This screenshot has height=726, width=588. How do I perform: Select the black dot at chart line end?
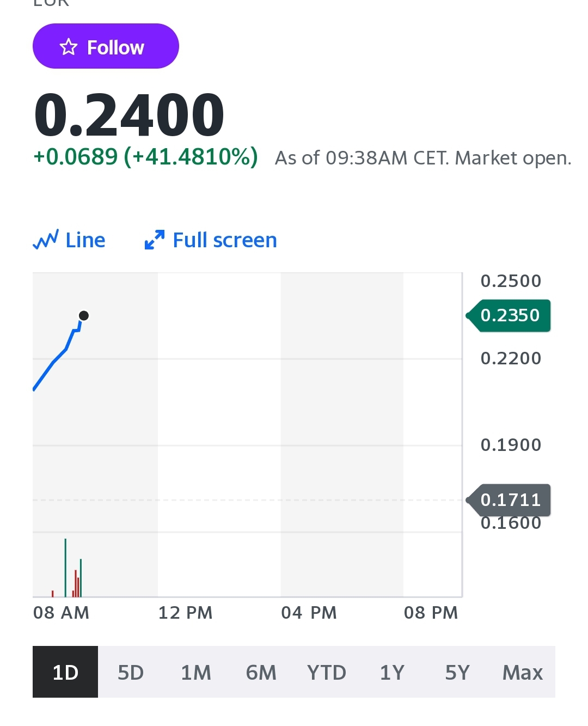pos(84,315)
